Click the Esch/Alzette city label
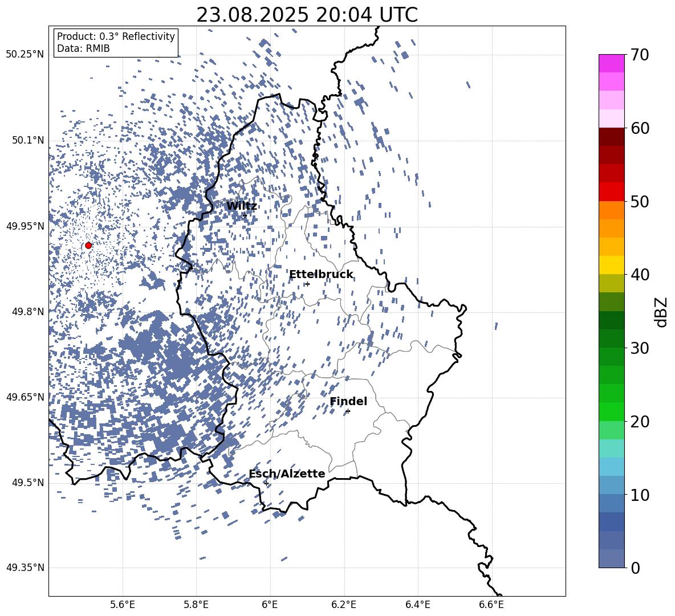Image resolution: width=675 pixels, height=616 pixels. (x=287, y=474)
